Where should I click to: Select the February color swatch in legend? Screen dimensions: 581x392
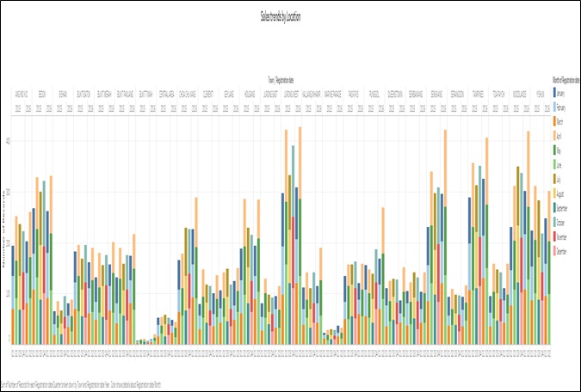click(554, 107)
